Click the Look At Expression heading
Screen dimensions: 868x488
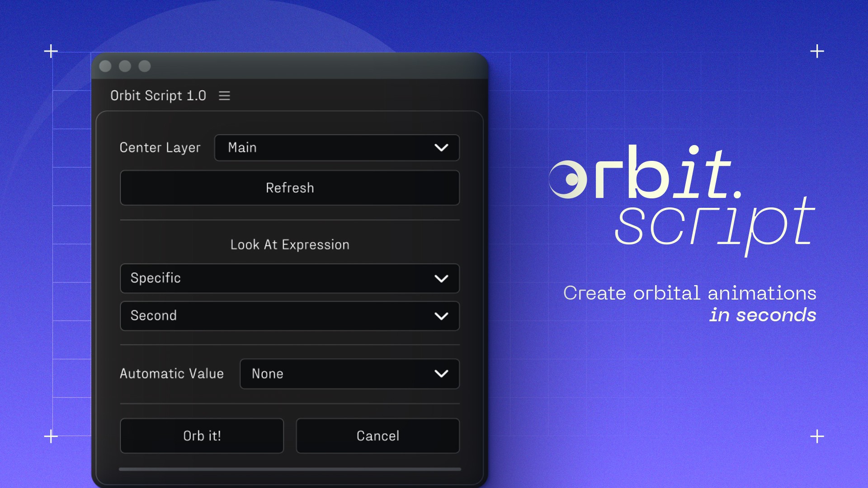289,245
